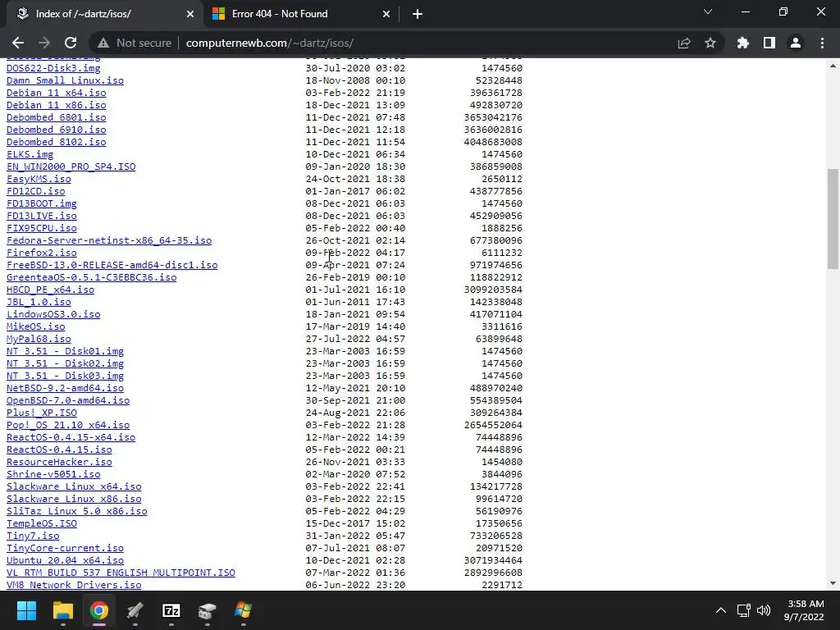This screenshot has width=840, height=630.
Task: Open the Chrome profile menu
Action: 796,43
